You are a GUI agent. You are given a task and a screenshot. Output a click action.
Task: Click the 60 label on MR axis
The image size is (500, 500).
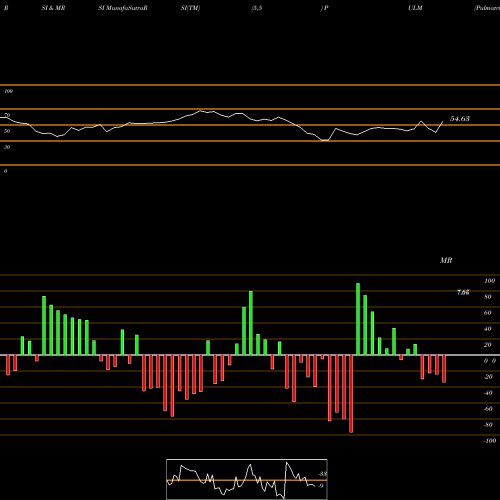[488, 313]
